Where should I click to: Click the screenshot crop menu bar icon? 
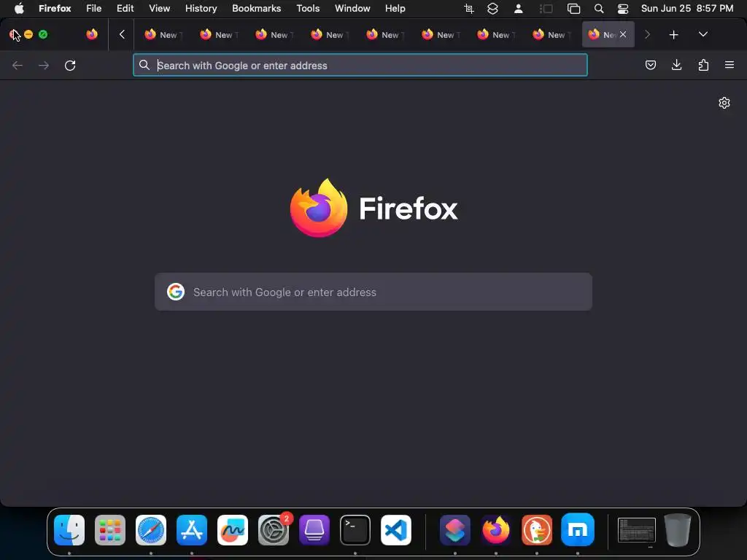[469, 9]
